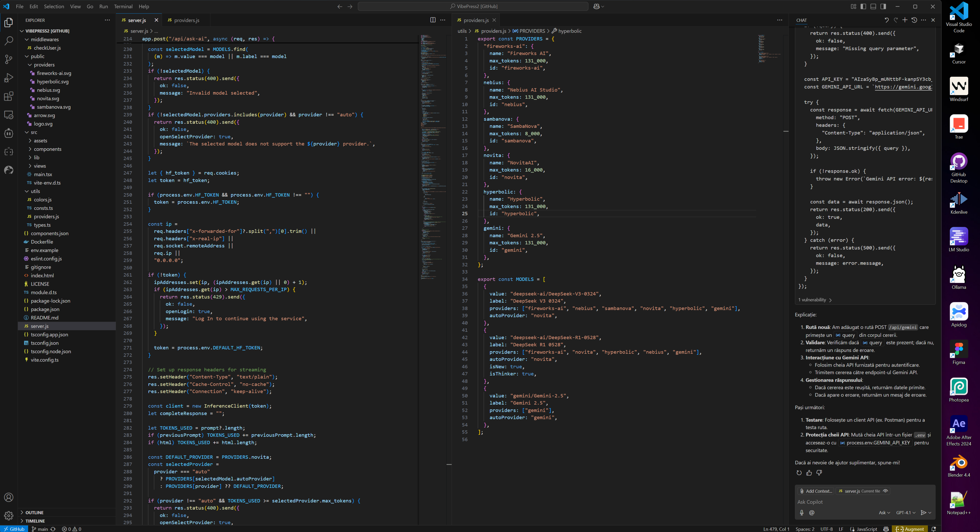Undo last chat request
The height and width of the screenshot is (532, 980).
[x=886, y=20]
